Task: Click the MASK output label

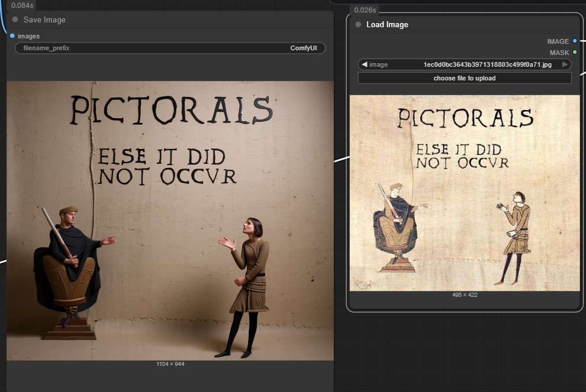Action: coord(559,53)
